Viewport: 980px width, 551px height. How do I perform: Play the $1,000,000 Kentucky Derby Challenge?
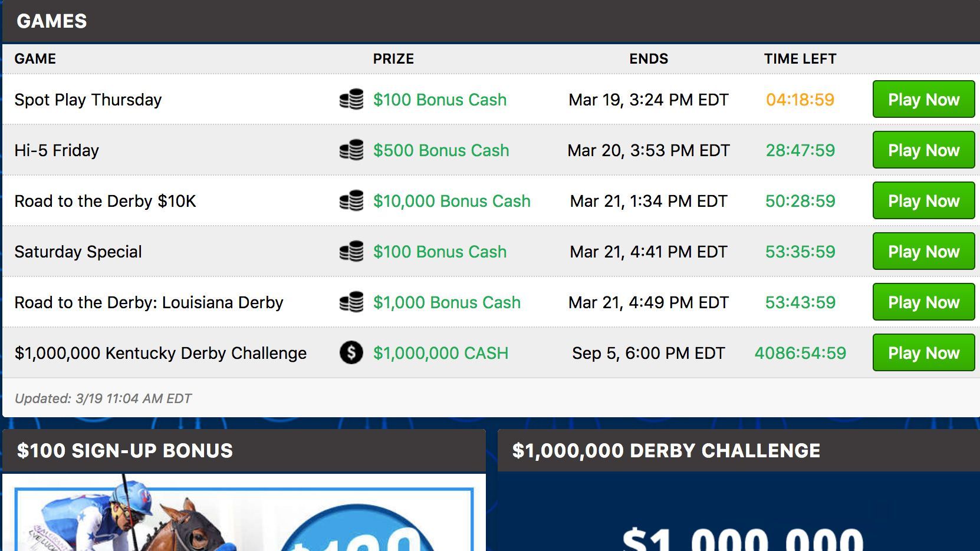click(x=923, y=353)
